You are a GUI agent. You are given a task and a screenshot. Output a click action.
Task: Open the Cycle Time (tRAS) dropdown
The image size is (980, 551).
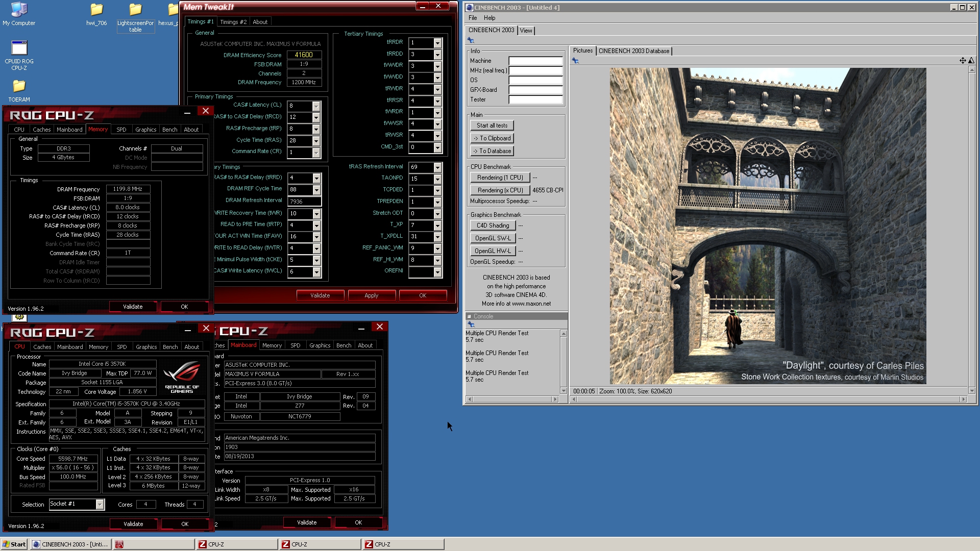coord(316,141)
